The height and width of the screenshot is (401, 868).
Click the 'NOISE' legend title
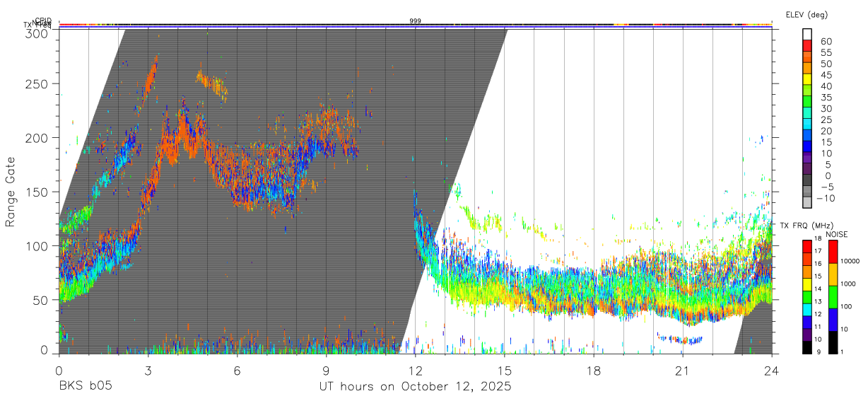click(x=837, y=234)
